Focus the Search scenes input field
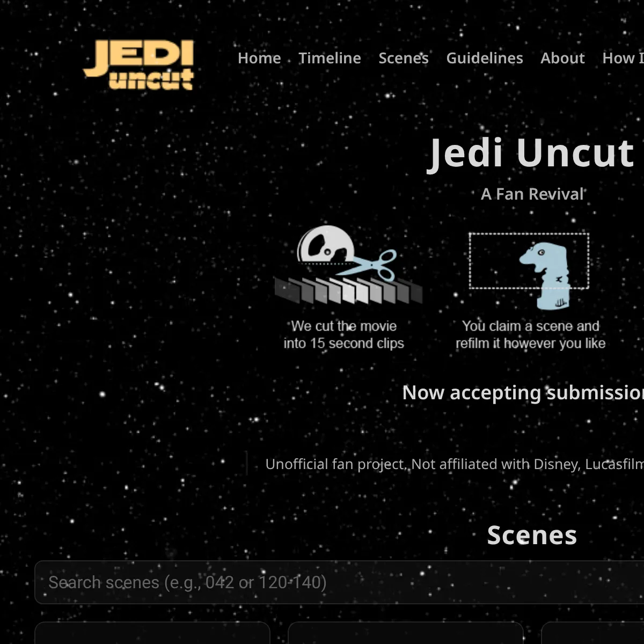This screenshot has height=644, width=644. [338, 582]
